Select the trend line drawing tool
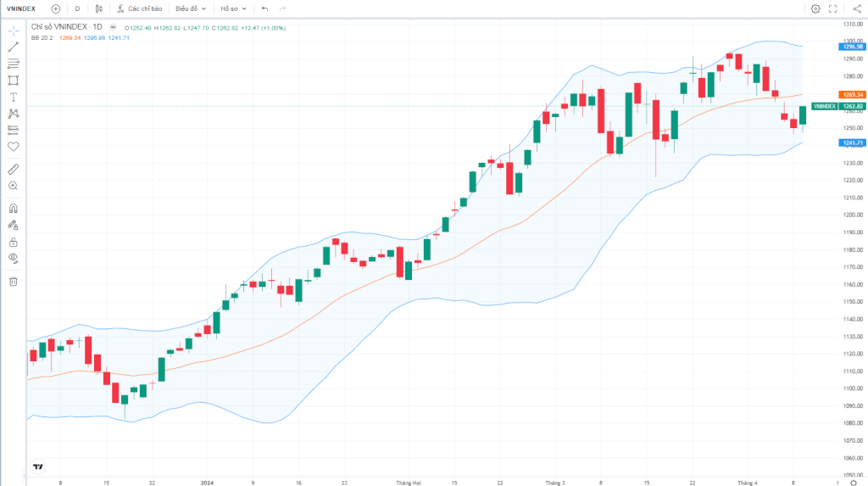The image size is (868, 486). [x=14, y=47]
